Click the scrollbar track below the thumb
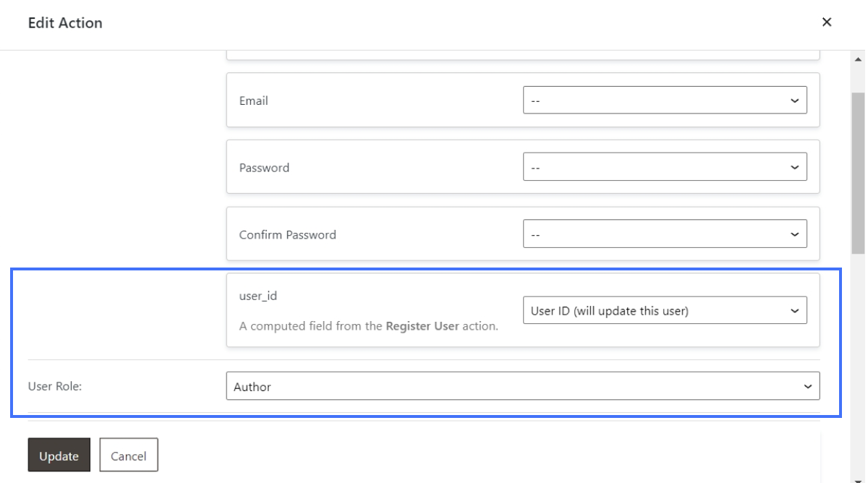Viewport: 868px width, 483px height. point(859,362)
